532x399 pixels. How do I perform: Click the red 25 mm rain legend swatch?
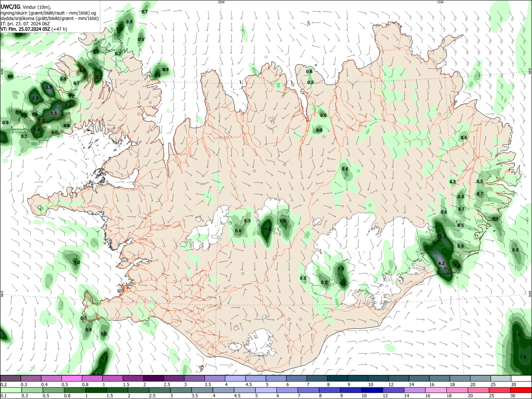(x=500, y=390)
